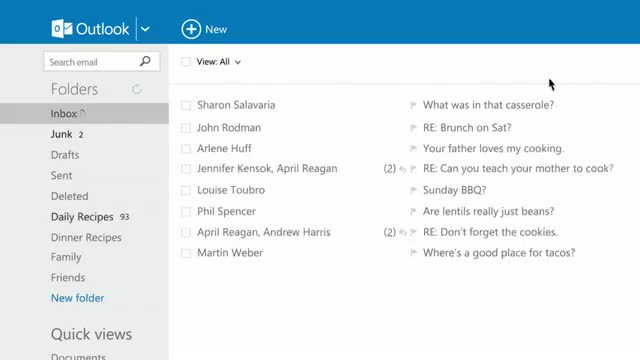This screenshot has width=640, height=360.
Task: Flag the Sunday BBQ? message
Action: click(413, 190)
